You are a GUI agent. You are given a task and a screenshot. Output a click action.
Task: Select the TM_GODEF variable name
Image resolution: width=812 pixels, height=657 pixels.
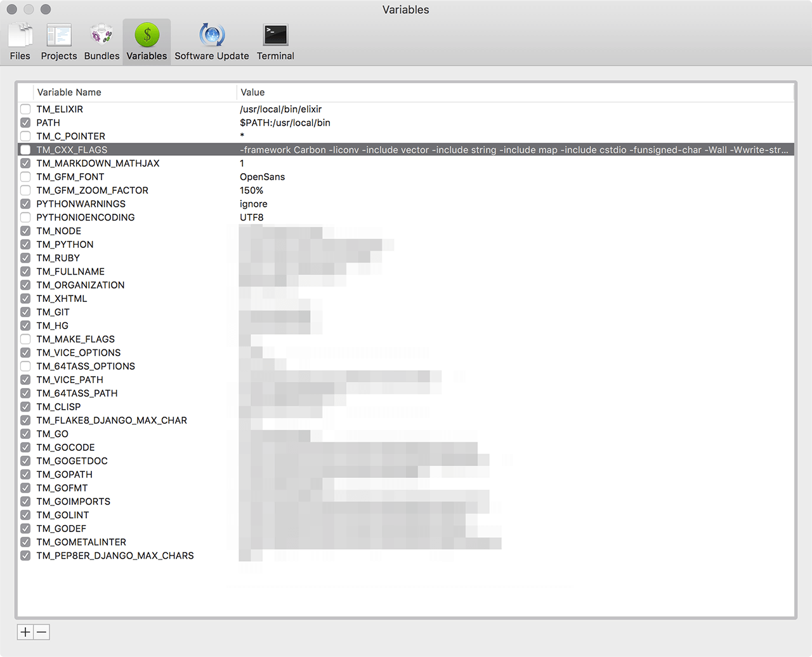[x=61, y=528]
